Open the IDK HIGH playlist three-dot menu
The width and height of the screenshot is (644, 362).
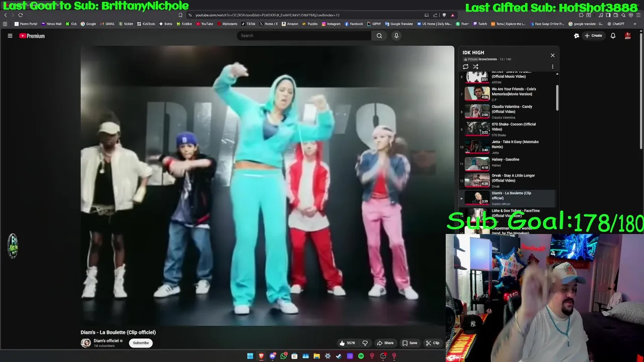click(552, 66)
